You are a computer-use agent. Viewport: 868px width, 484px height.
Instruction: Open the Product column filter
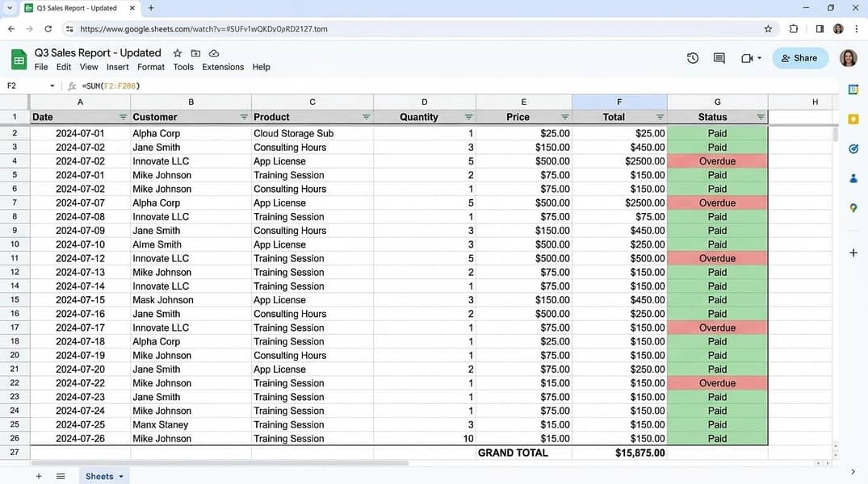366,117
